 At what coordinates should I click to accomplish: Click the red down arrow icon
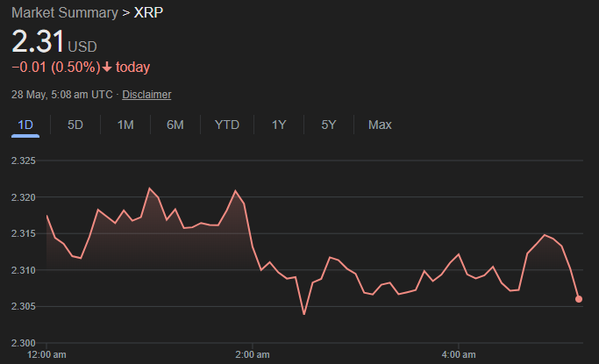tap(108, 68)
